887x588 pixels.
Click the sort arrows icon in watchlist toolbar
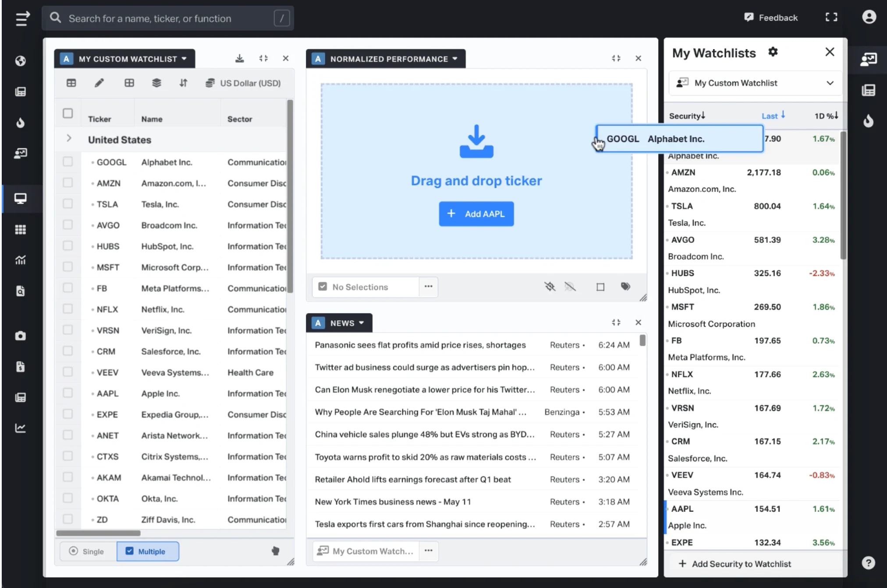[x=183, y=83]
